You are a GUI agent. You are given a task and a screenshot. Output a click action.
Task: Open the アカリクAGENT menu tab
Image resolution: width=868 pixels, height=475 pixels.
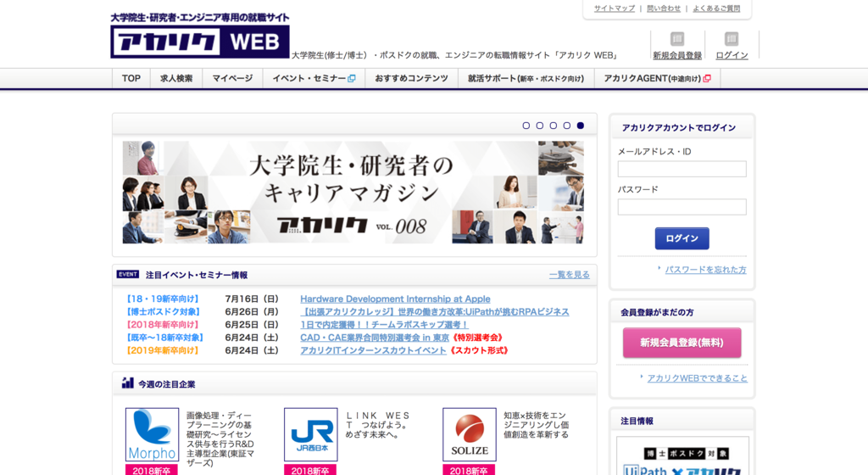coord(657,79)
